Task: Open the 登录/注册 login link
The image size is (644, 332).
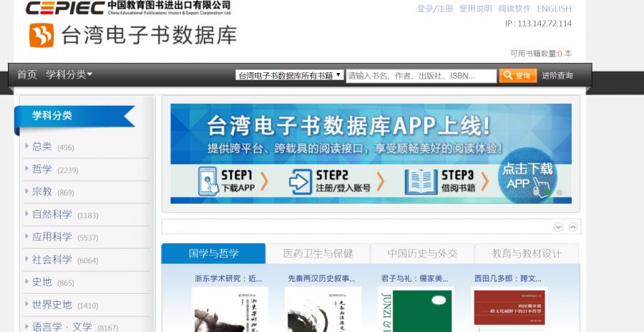Action: coord(435,9)
